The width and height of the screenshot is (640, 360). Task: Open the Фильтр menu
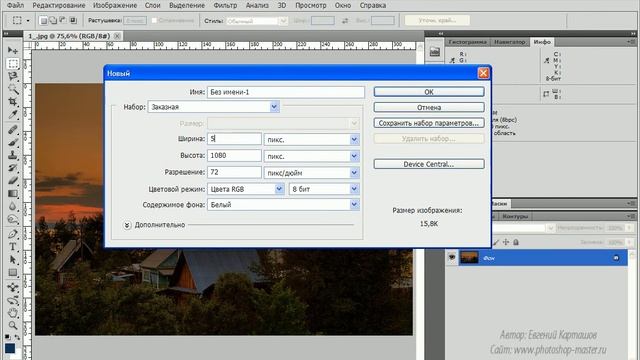[x=225, y=5]
